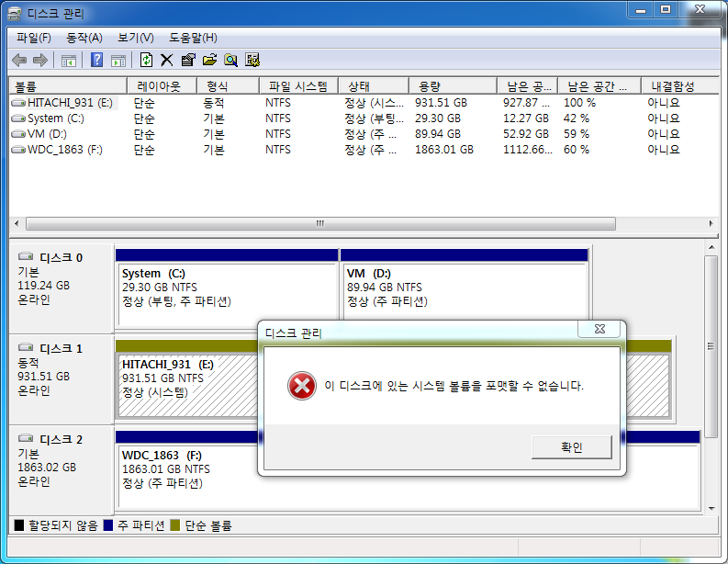Click the magnifier-over-folder toolbar icon

pyautogui.click(x=230, y=61)
